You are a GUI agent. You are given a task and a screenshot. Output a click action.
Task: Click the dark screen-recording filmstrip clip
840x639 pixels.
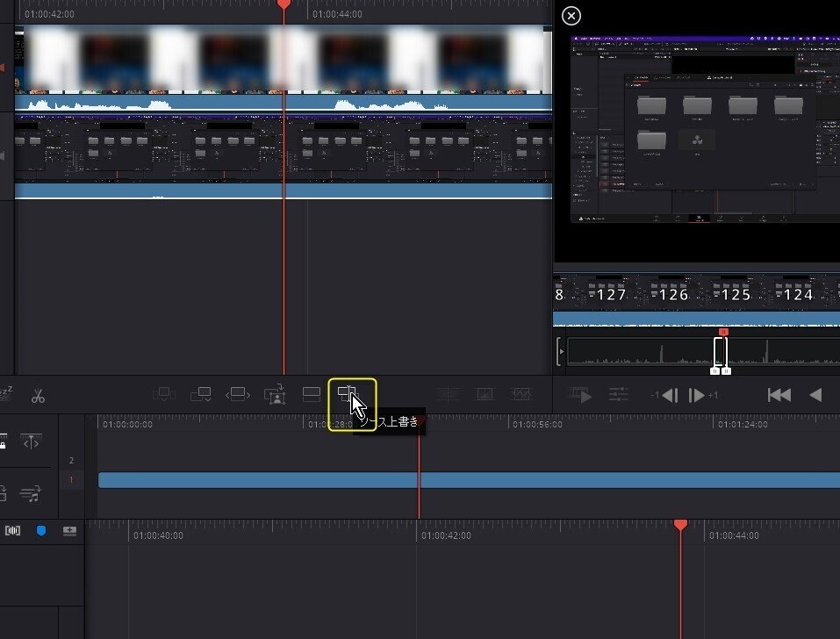pyautogui.click(x=284, y=147)
